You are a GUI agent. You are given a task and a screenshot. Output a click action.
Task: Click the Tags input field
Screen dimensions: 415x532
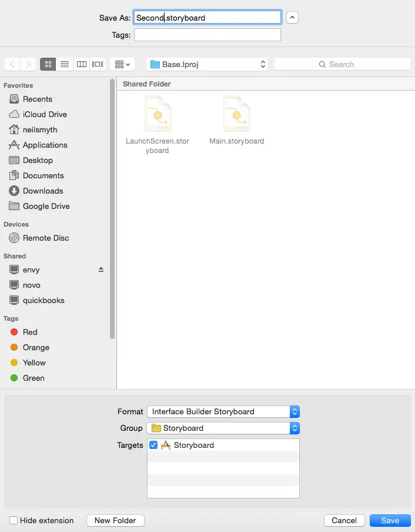pyautogui.click(x=207, y=35)
